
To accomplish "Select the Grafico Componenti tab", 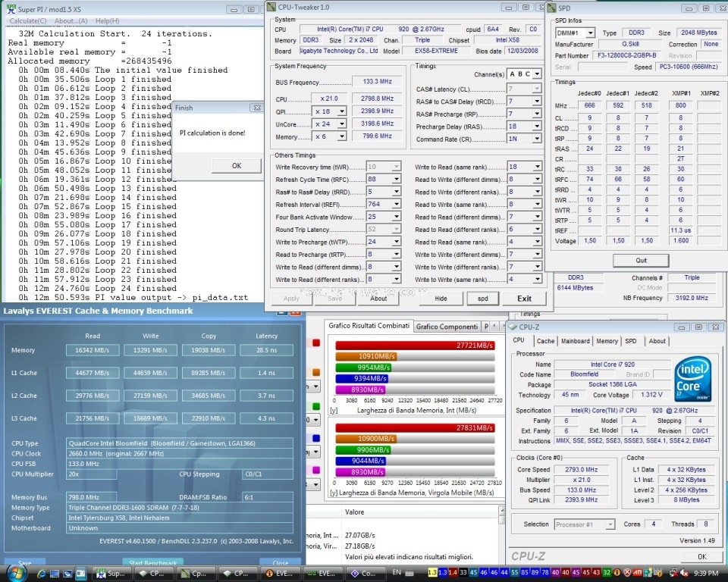I will 447,327.
